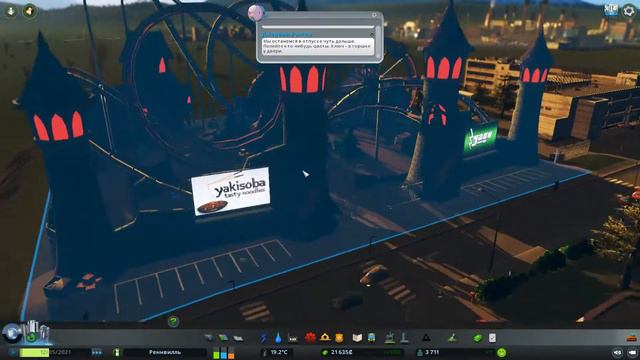Screen dimensions: 640x360
Task: Click the top-left notification bell icon
Action: pyautogui.click(x=29, y=11)
